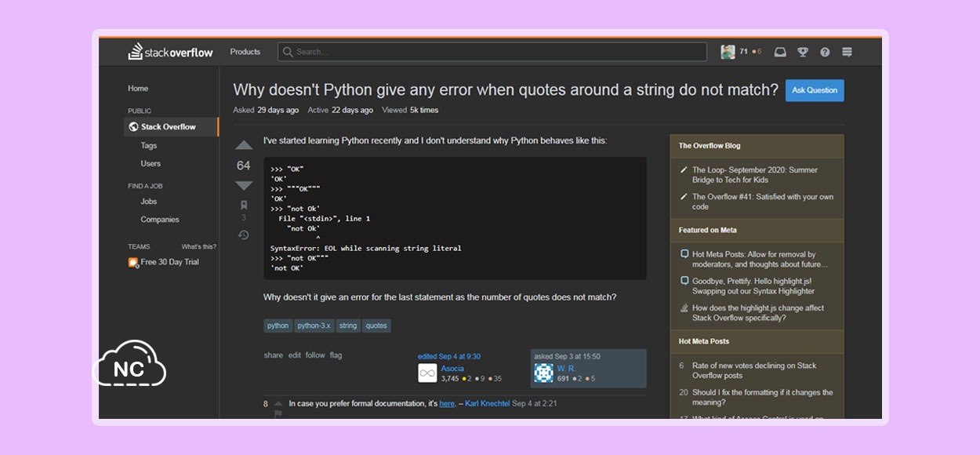Image resolution: width=980 pixels, height=455 pixels.
Task: Click the "Active 22 days ago" link
Action: [340, 111]
